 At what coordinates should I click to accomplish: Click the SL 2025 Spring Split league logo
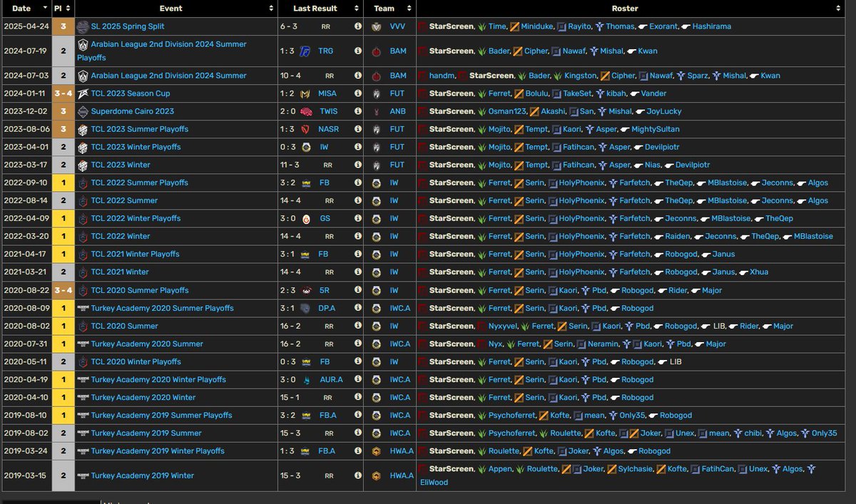point(83,26)
